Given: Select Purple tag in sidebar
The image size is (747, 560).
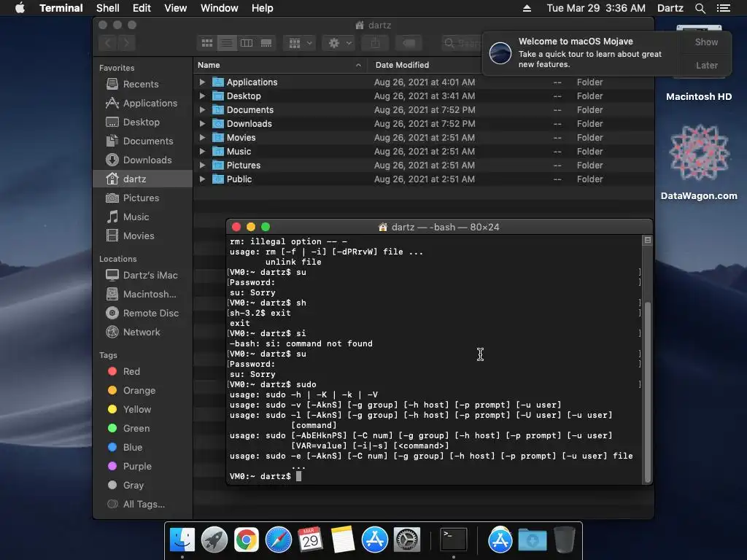Looking at the screenshot, I should tap(143, 466).
